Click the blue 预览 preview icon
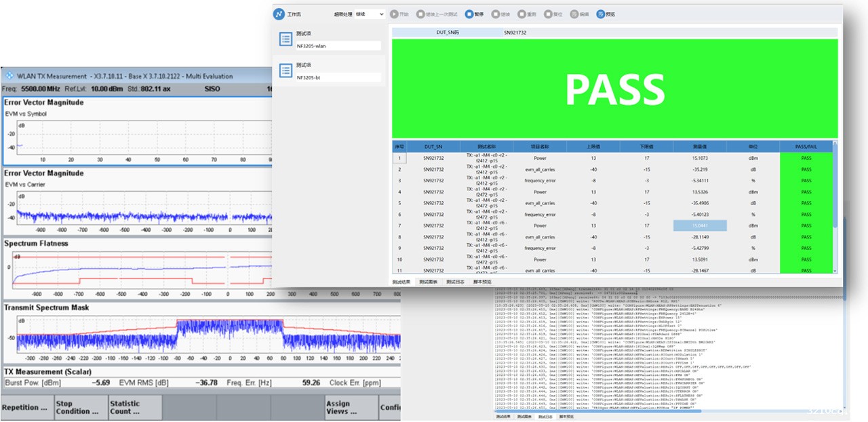Viewport: 868px width, 422px height. pyautogui.click(x=601, y=14)
